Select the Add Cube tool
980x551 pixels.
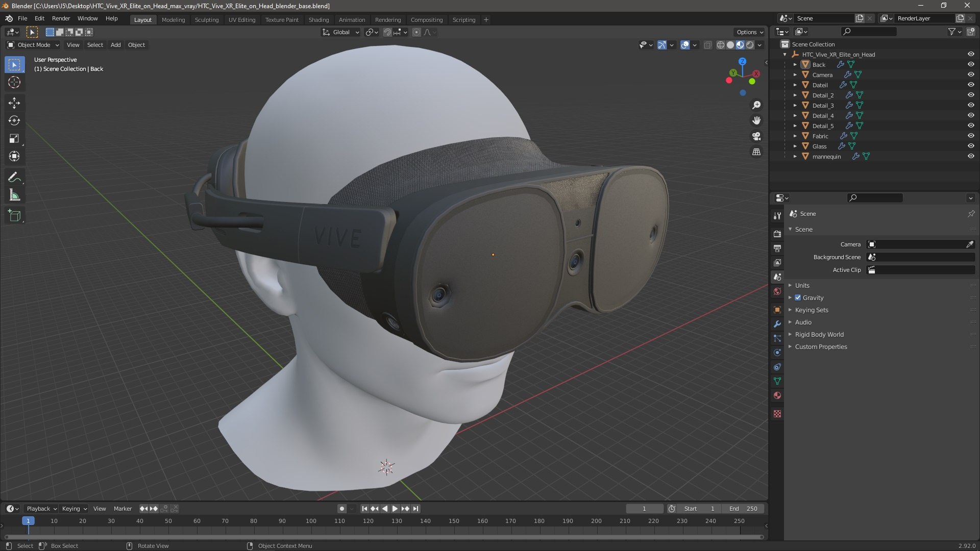pyautogui.click(x=14, y=216)
